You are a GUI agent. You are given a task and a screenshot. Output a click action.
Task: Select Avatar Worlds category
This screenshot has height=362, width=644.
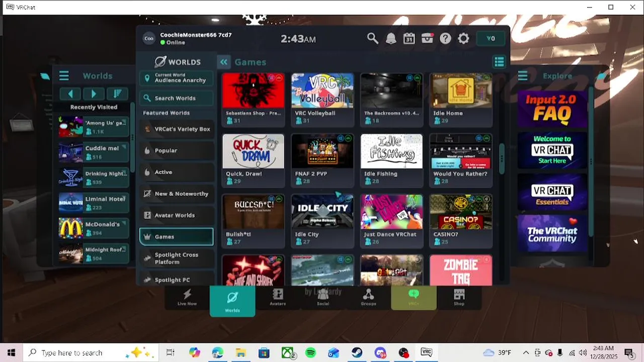pos(176,215)
